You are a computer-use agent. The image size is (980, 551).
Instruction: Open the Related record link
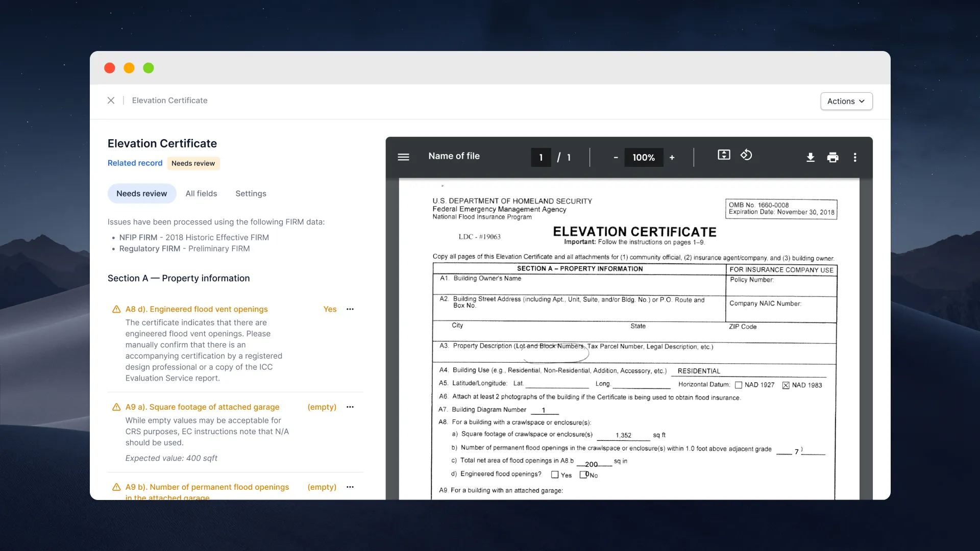tap(135, 163)
